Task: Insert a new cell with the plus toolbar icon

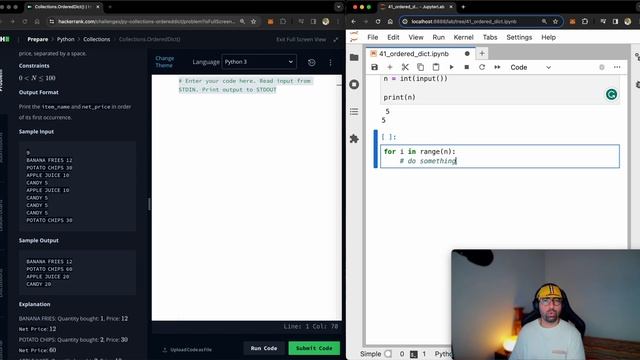Action: 389,67
